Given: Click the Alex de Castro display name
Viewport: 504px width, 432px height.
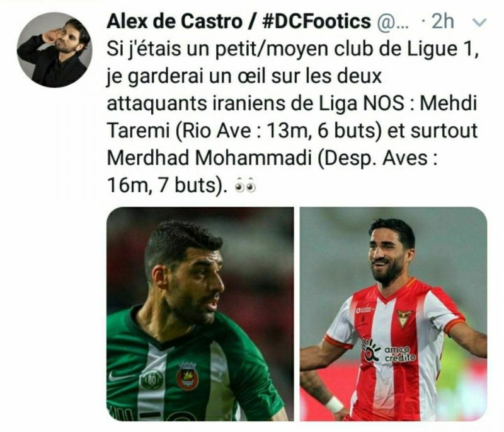Looking at the screenshot, I should (x=175, y=21).
